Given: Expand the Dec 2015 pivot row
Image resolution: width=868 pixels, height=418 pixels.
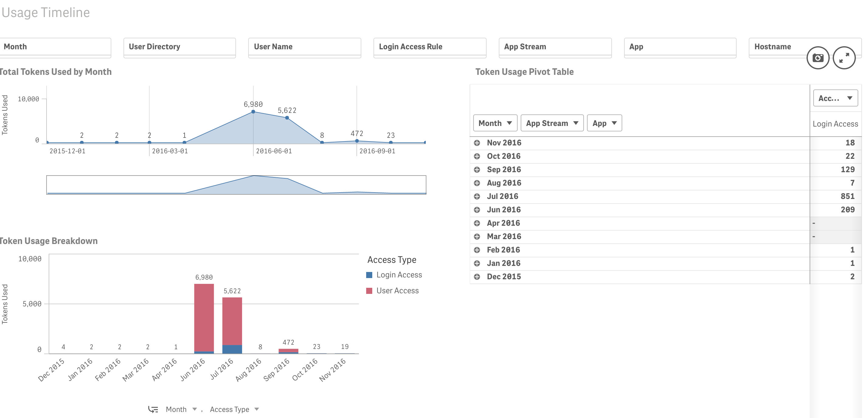Looking at the screenshot, I should pos(477,277).
